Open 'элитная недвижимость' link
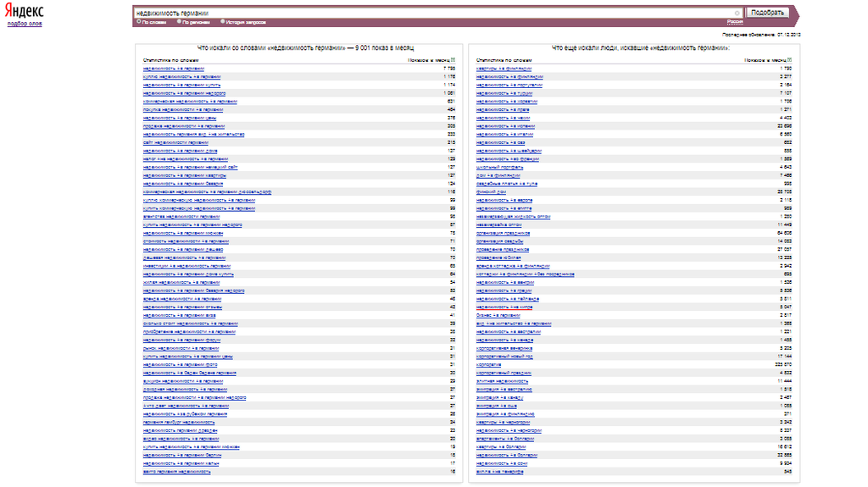 [502, 381]
